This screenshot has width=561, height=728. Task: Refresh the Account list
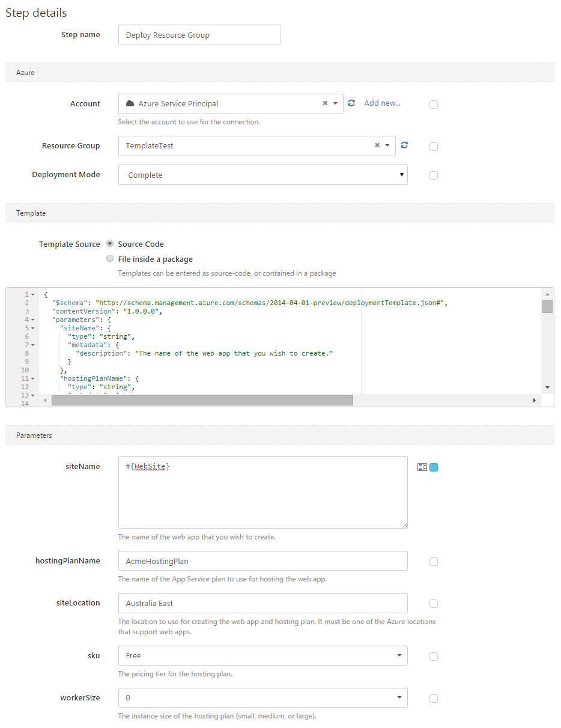(x=351, y=103)
